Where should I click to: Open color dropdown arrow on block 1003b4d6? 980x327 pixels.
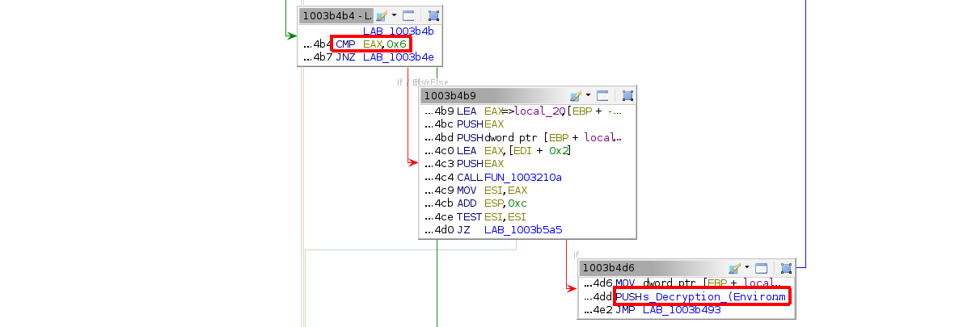pos(747,267)
